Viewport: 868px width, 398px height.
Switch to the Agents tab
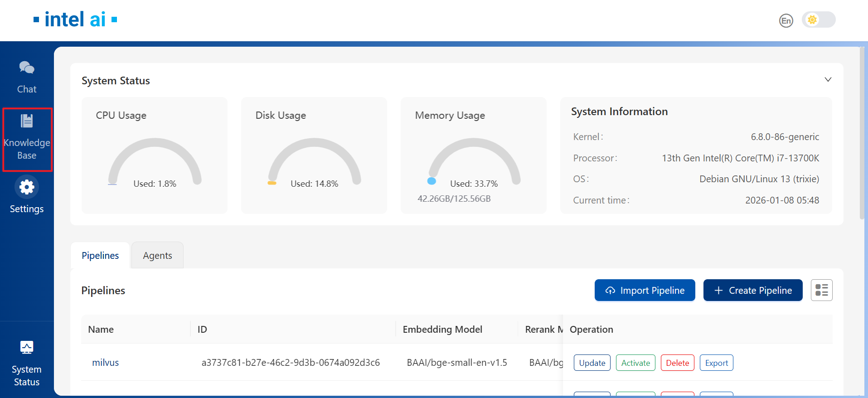157,256
